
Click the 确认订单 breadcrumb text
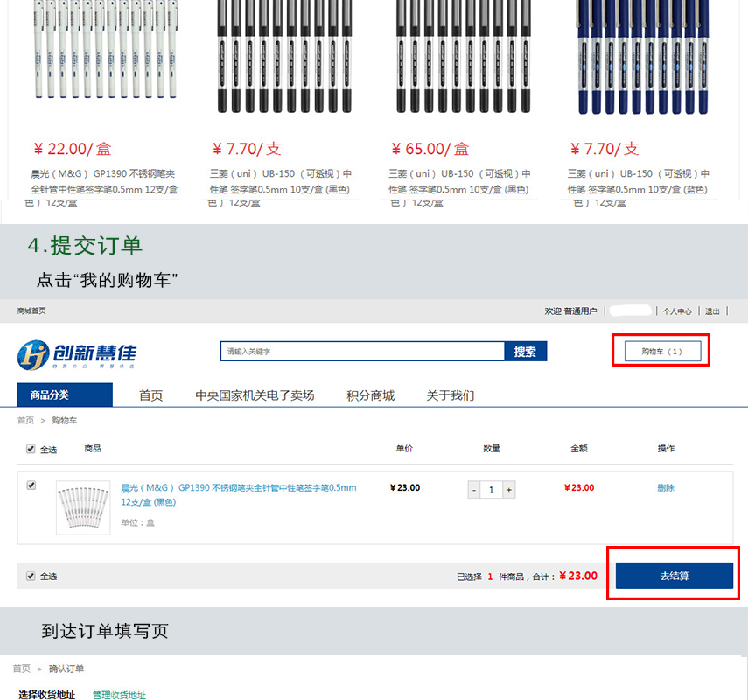point(66,668)
